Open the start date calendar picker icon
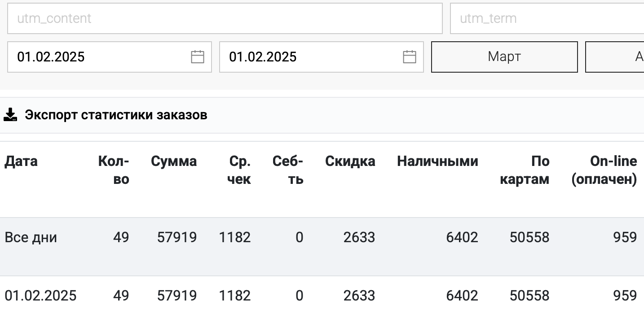Screen dimensions: 644x331 pos(198,57)
